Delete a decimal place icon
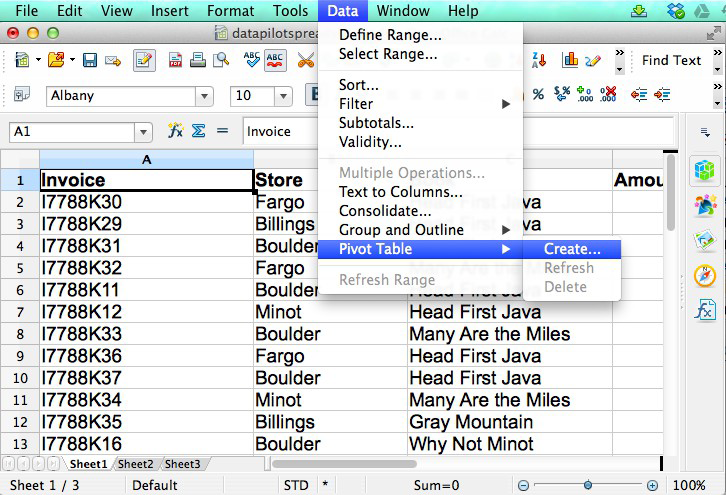Screen dimensions: 726x495 coord(608,94)
